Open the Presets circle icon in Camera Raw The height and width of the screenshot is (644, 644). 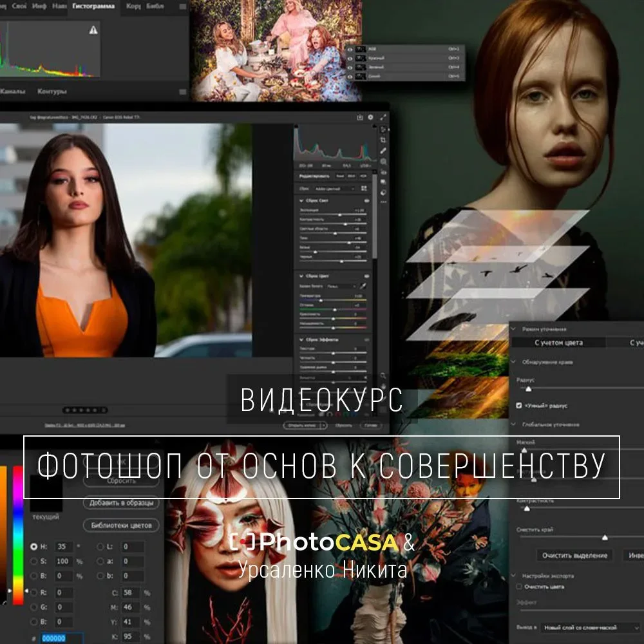383,192
